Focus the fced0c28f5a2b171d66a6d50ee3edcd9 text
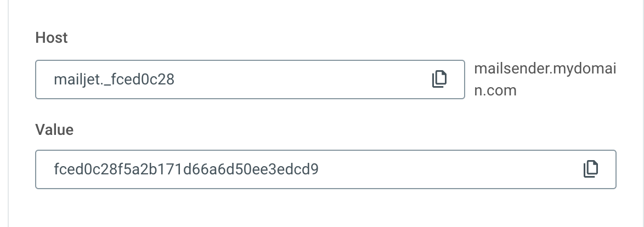 point(186,169)
